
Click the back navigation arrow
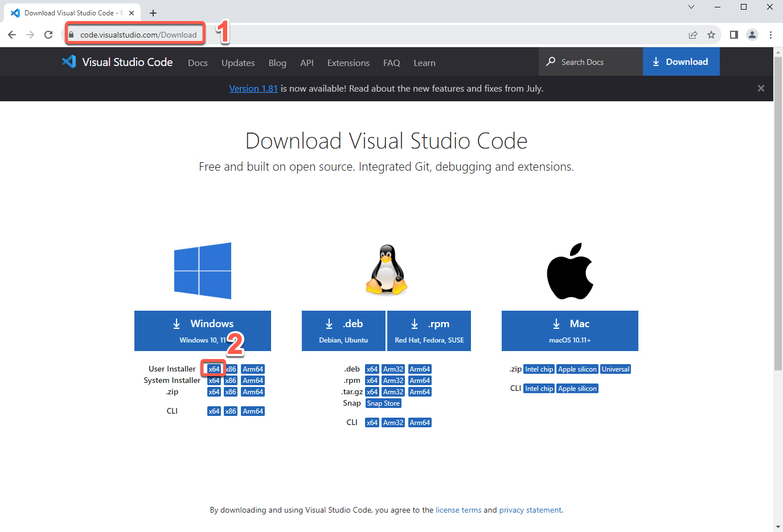12,35
